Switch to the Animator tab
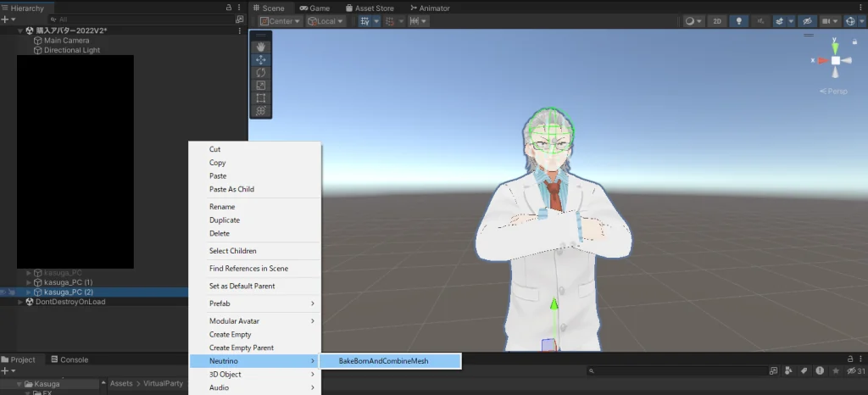Screen dimensions: 868x395 [430, 8]
